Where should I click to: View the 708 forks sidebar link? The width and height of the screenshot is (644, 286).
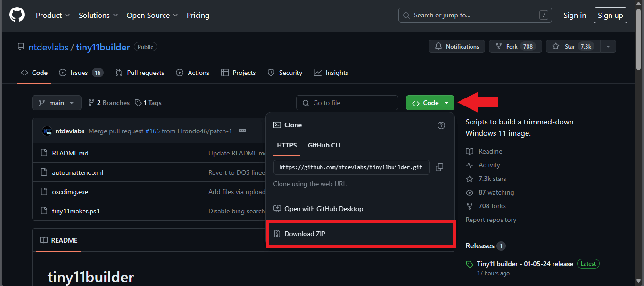(486, 206)
